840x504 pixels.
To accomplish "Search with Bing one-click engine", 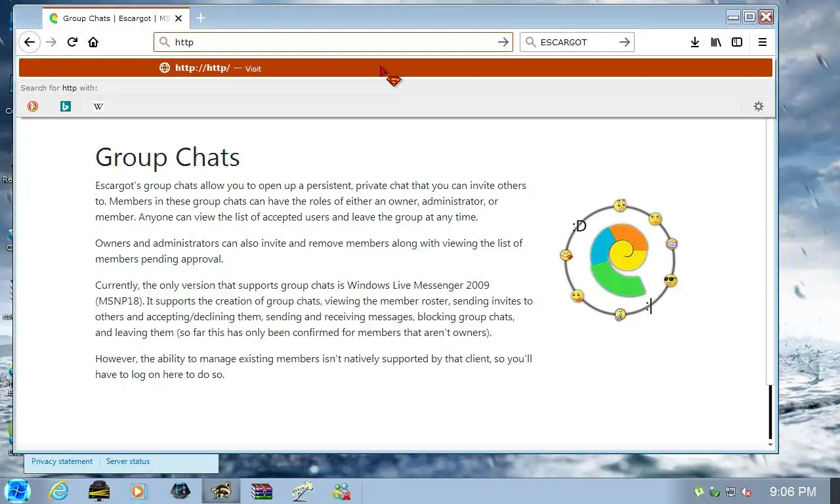I will [66, 106].
